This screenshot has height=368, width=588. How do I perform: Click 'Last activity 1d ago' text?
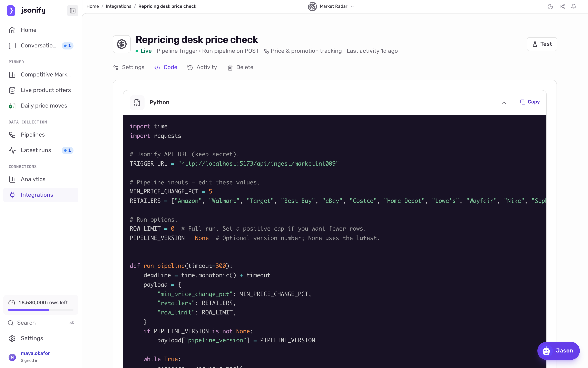point(372,51)
